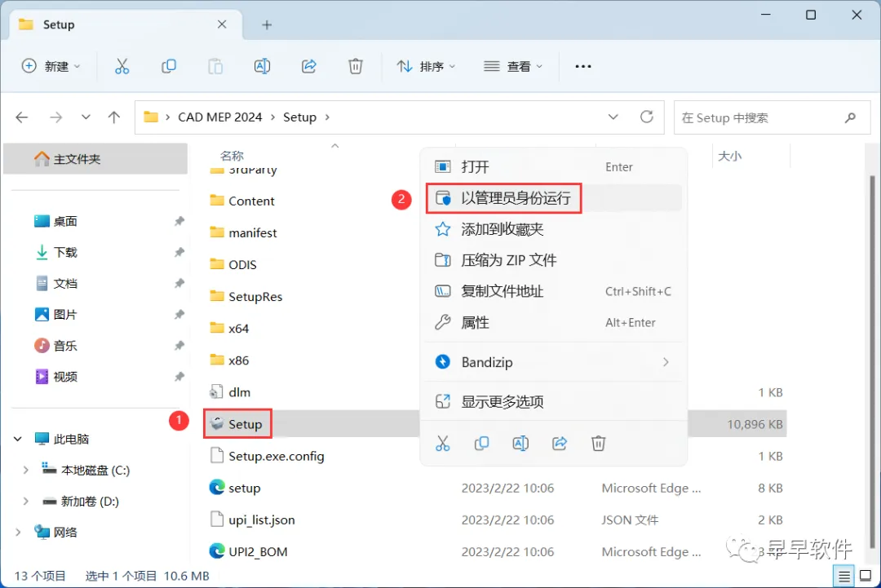Viewport: 881px width, 588px height.
Task: Click the chevron after Setup in the address bar
Action: click(x=327, y=117)
